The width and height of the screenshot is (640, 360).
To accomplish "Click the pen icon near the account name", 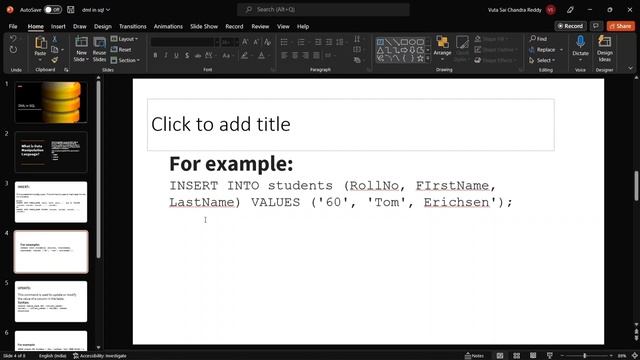I will [x=571, y=10].
